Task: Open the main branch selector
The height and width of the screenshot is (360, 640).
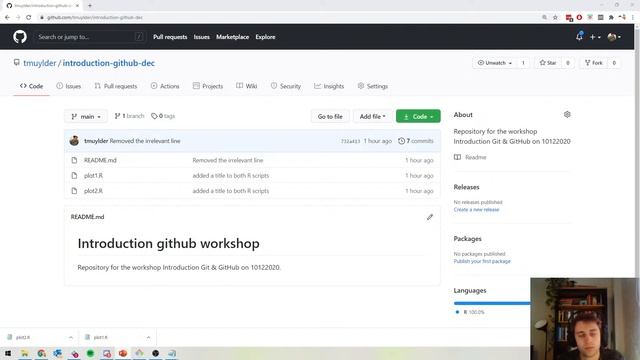Action: 86,116
